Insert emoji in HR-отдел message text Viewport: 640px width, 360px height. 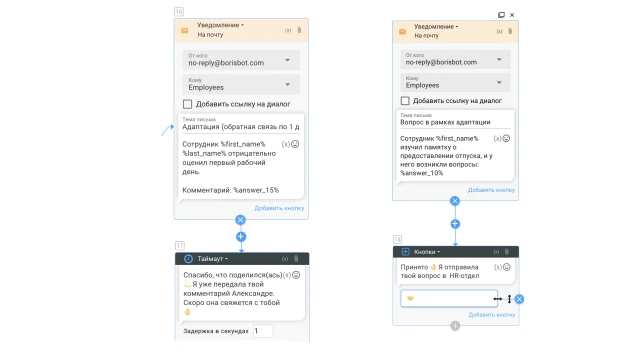coord(507,267)
